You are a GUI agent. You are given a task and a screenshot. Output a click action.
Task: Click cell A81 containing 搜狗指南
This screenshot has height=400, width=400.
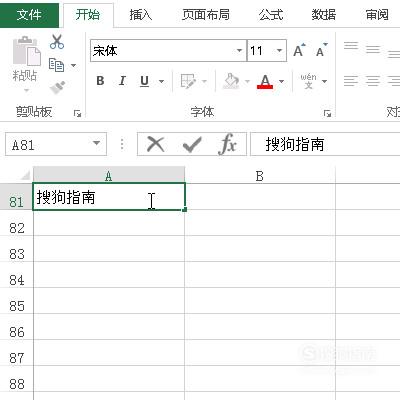[x=109, y=197]
